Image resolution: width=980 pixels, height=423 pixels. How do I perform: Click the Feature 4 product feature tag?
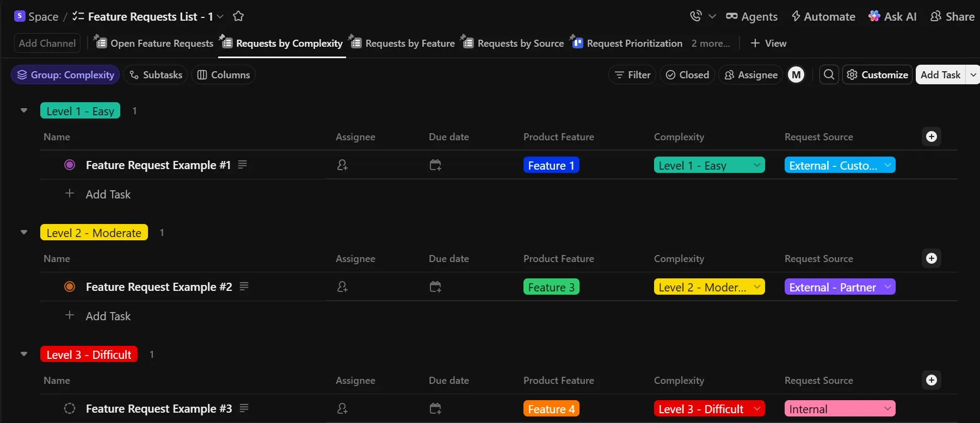[551, 409]
